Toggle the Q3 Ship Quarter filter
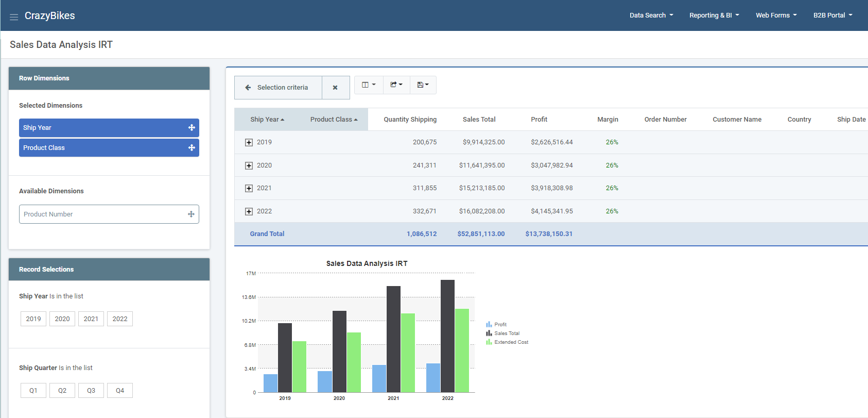868x418 pixels. point(91,391)
